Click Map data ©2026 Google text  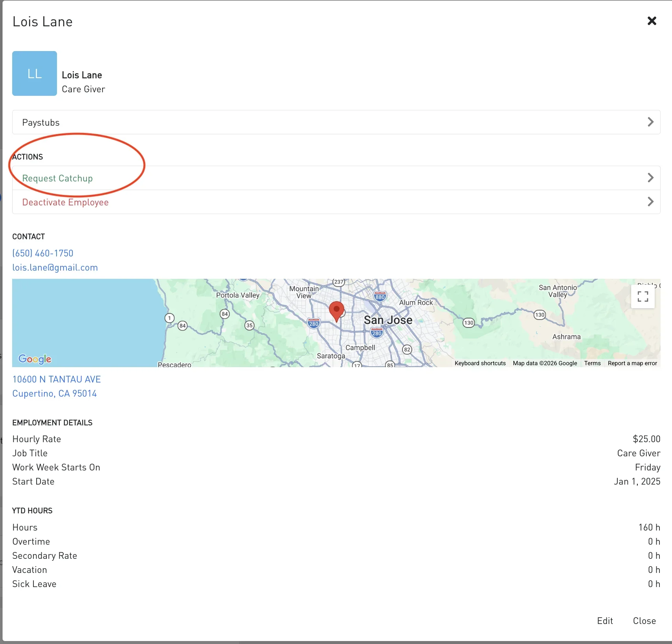(545, 363)
